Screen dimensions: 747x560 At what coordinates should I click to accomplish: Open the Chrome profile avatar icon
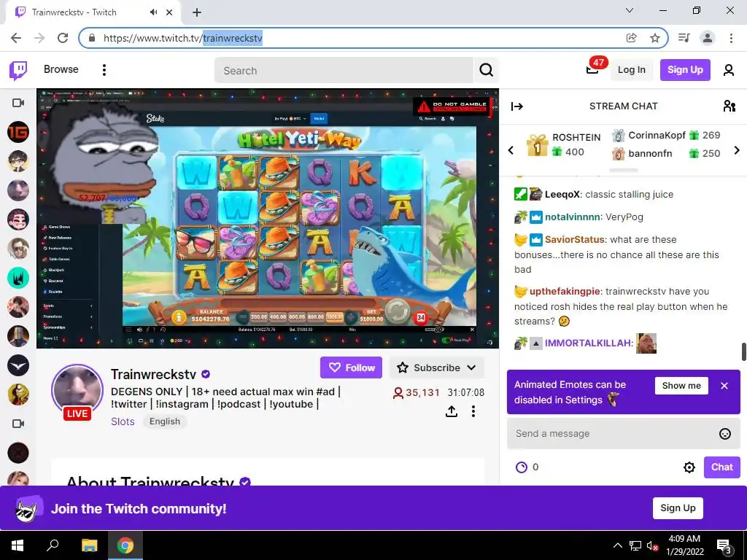pos(708,38)
